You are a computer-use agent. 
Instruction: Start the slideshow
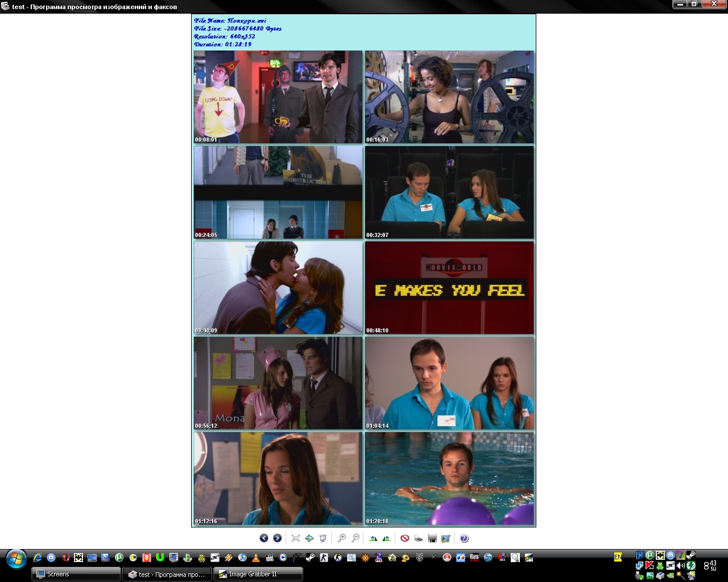tap(323, 538)
